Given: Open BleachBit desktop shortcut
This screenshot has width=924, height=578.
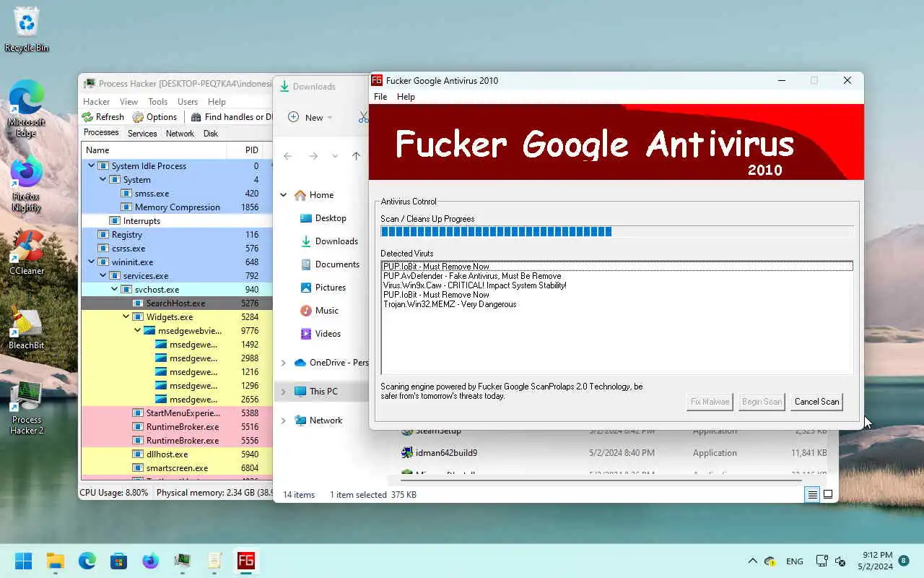Looking at the screenshot, I should coord(26,327).
